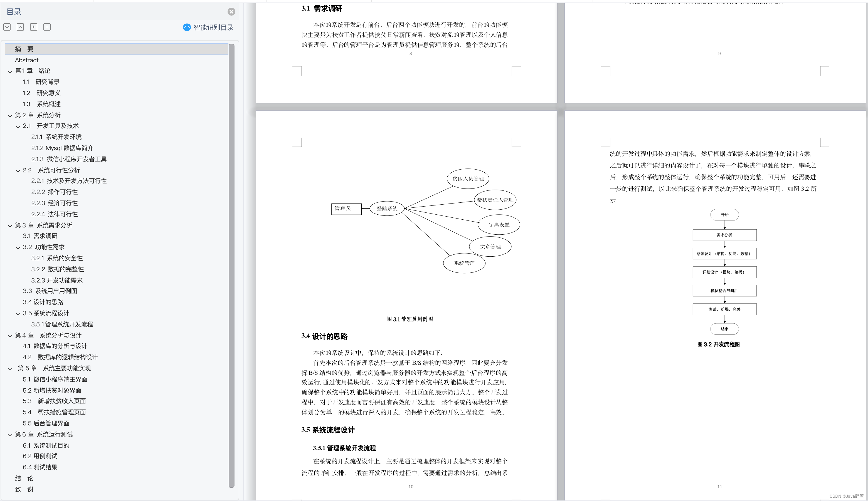Open 2.2.1 技术及开发方法可行性
868x501 pixels.
[69, 181]
